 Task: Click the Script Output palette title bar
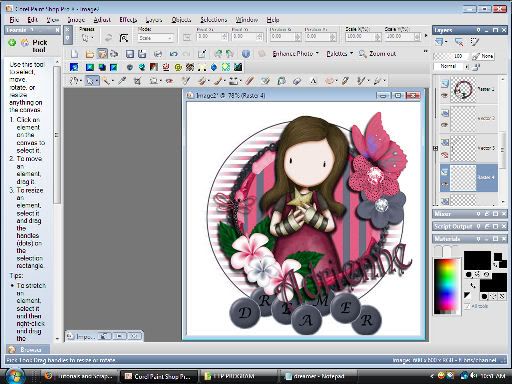(470, 226)
